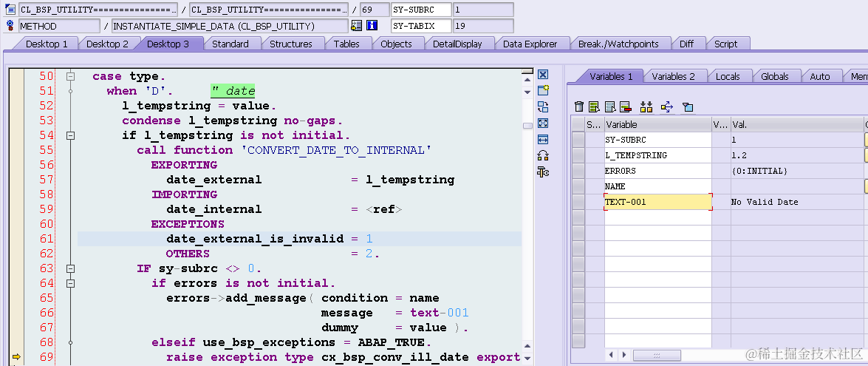This screenshot has height=366, width=868.
Task: Switch to Globals tab
Action: tap(774, 76)
